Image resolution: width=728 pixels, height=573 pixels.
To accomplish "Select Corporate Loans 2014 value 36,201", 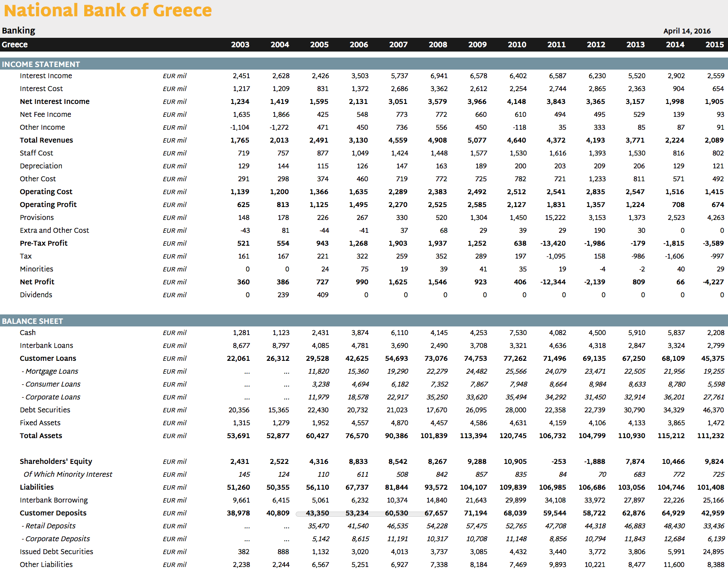I will [674, 397].
